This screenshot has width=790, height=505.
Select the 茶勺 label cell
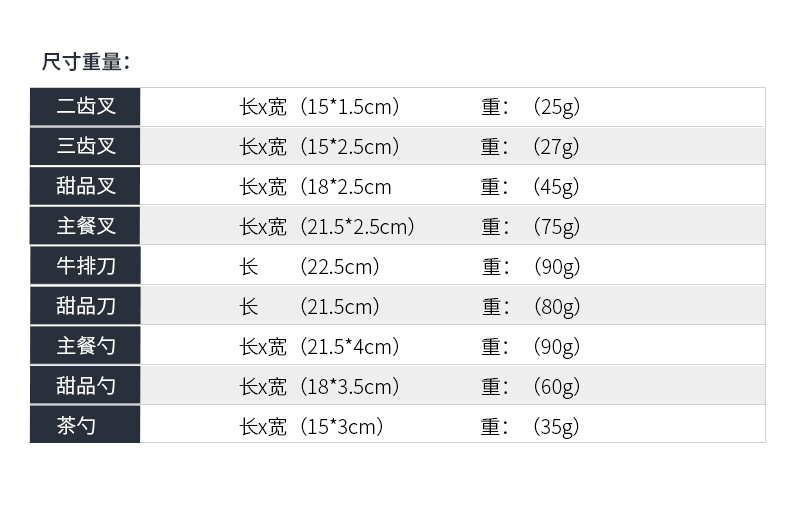(x=76, y=427)
